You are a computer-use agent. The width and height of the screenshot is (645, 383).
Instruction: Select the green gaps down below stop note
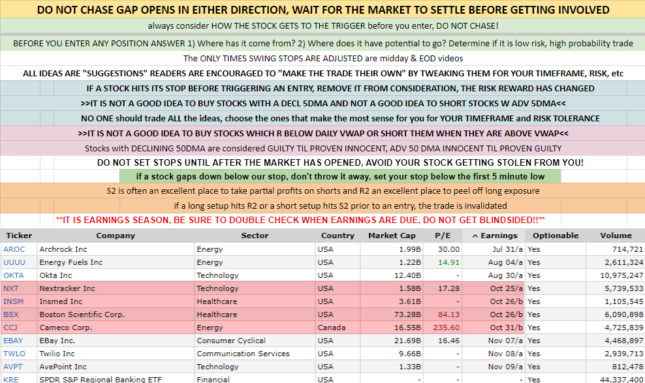pyautogui.click(x=340, y=176)
